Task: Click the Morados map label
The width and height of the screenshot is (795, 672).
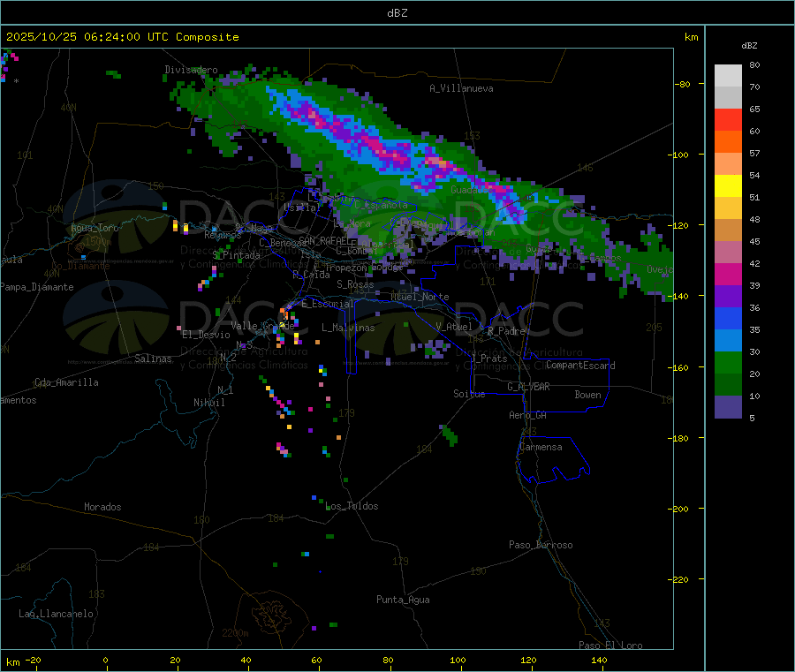Action: coord(103,507)
